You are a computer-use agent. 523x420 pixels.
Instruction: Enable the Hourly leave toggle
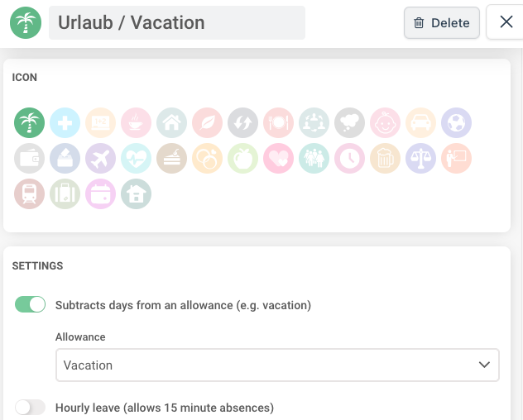point(30,408)
